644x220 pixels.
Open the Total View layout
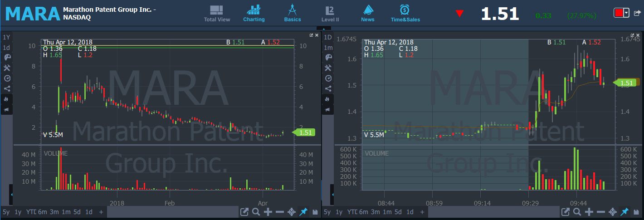click(x=217, y=14)
